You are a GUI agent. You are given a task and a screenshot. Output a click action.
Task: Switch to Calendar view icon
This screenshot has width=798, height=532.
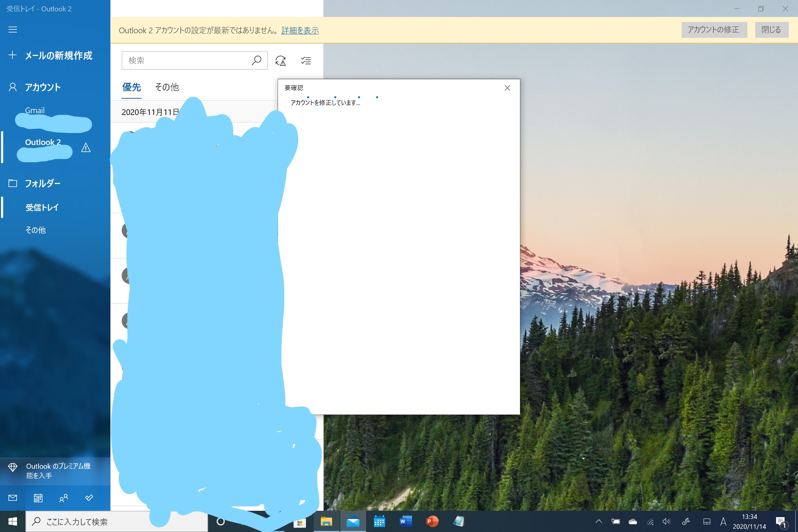point(38,498)
